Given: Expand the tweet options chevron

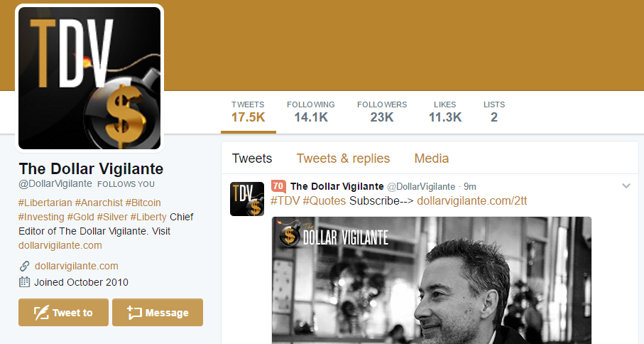Looking at the screenshot, I should tap(626, 186).
